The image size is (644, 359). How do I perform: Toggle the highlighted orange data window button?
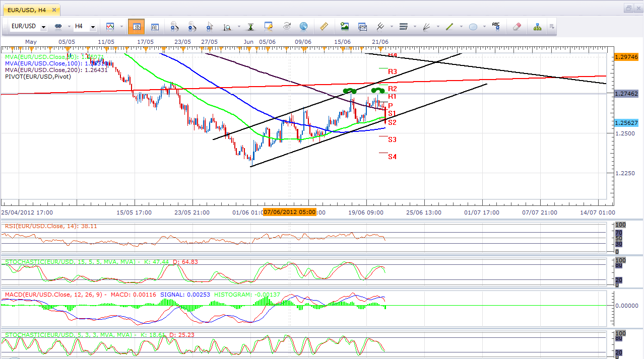[136, 27]
